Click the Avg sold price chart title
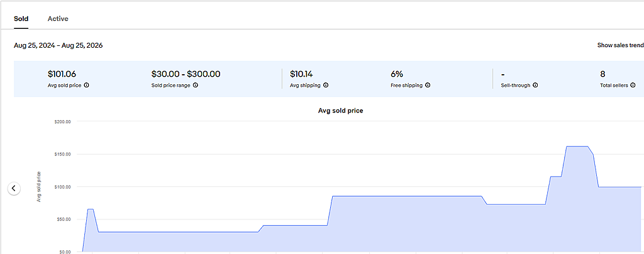Image resolution: width=644 pixels, height=254 pixels. click(x=340, y=111)
